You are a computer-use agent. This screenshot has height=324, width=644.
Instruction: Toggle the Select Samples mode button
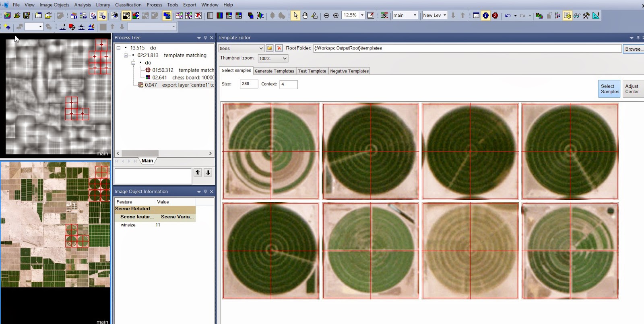click(x=609, y=89)
